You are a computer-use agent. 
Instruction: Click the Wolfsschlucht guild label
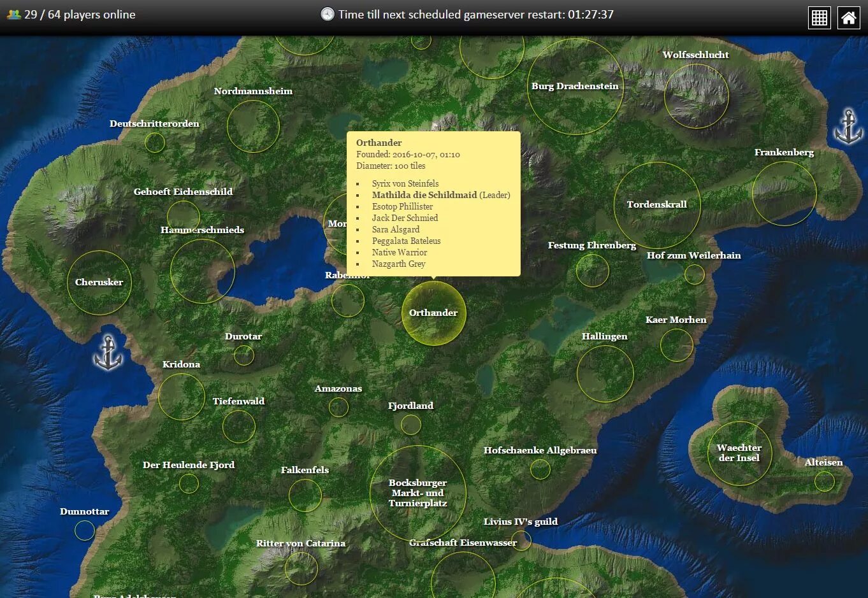(695, 55)
